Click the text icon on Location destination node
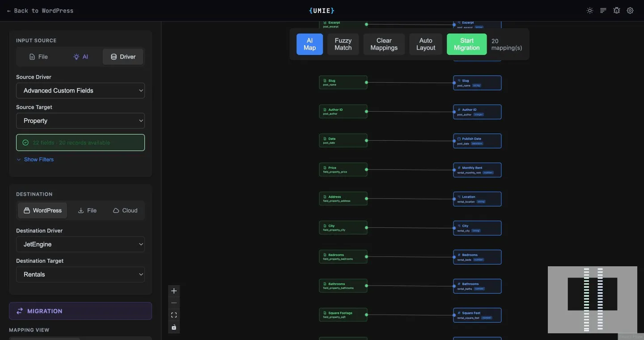The width and height of the screenshot is (644, 340). (459, 197)
